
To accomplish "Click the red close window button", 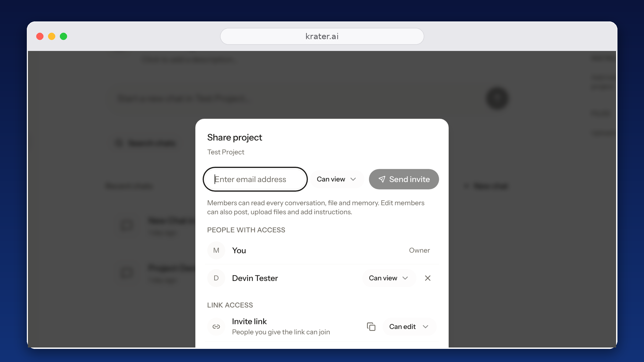I will [40, 36].
